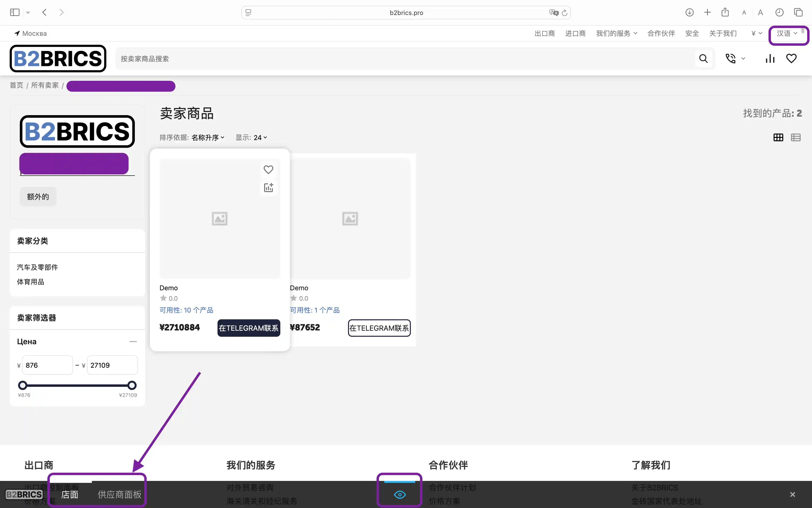Switch to grid view layout
The image size is (812, 508).
[x=778, y=137]
